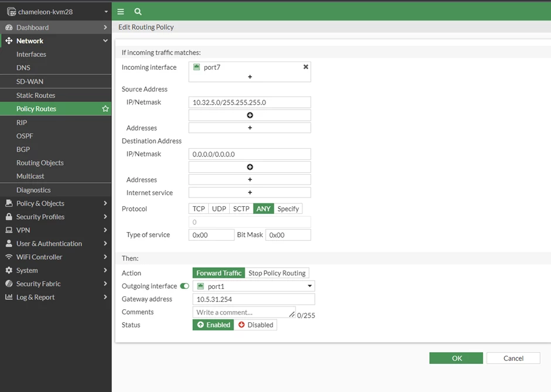Click the WiFi Controller signal icon
The width and height of the screenshot is (551, 392).
tap(9, 257)
